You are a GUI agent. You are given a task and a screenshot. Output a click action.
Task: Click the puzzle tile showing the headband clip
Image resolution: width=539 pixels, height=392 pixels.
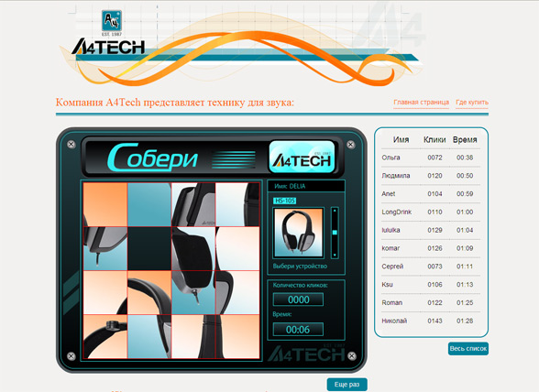105,337
